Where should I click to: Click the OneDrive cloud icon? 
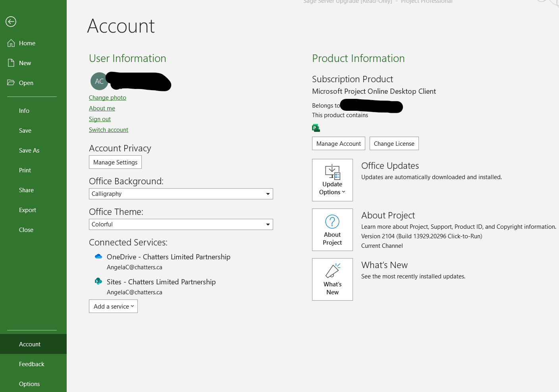pos(98,257)
